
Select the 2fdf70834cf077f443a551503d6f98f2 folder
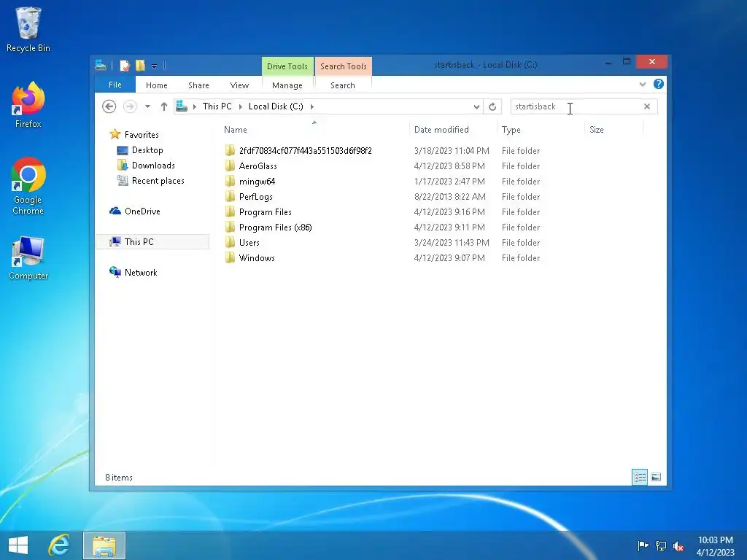(x=306, y=150)
